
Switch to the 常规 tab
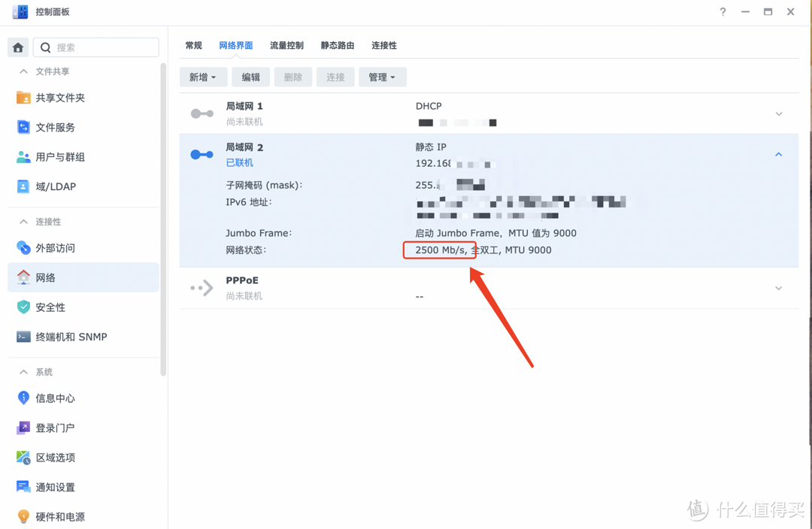[194, 46]
